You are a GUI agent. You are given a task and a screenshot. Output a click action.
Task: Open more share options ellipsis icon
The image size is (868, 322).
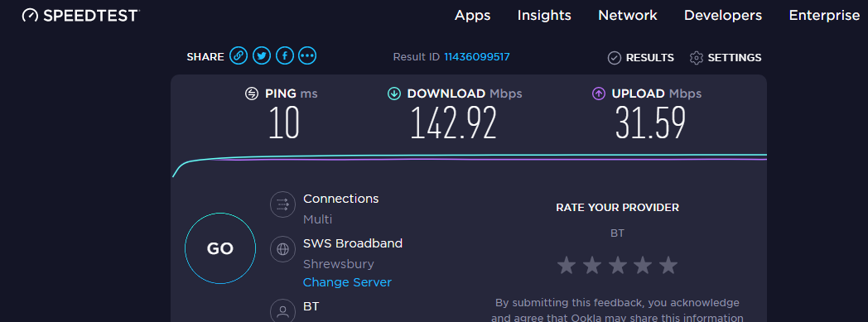307,55
